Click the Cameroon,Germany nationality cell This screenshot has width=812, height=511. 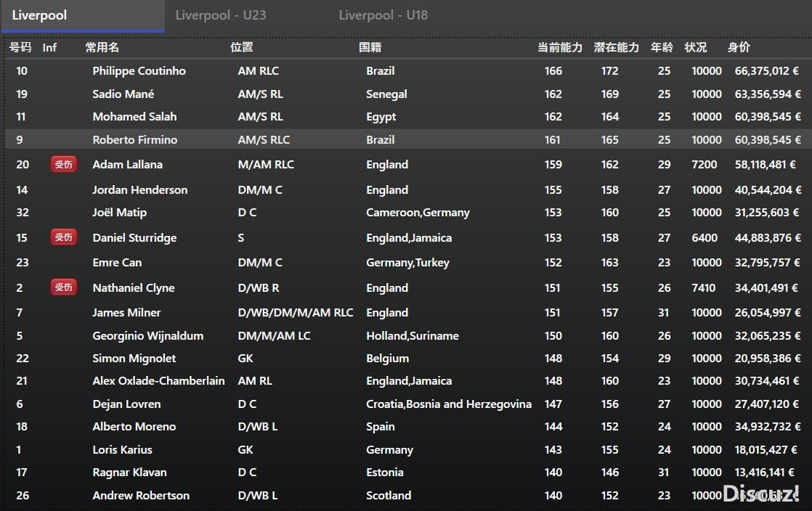coord(418,213)
